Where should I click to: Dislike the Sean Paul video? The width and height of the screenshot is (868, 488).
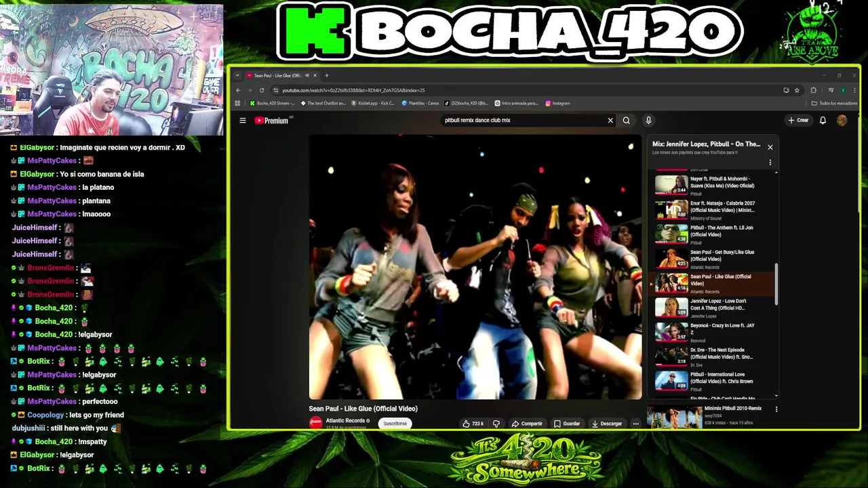[496, 424]
